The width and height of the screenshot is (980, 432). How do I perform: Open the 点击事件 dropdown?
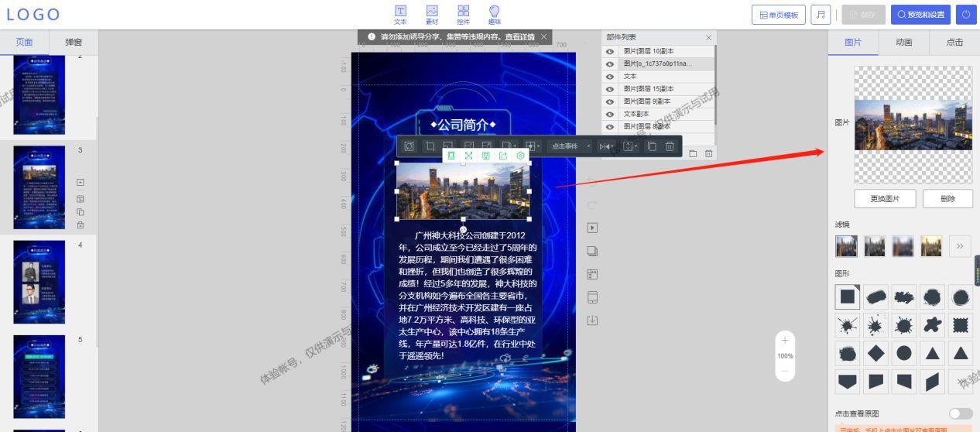(x=570, y=146)
